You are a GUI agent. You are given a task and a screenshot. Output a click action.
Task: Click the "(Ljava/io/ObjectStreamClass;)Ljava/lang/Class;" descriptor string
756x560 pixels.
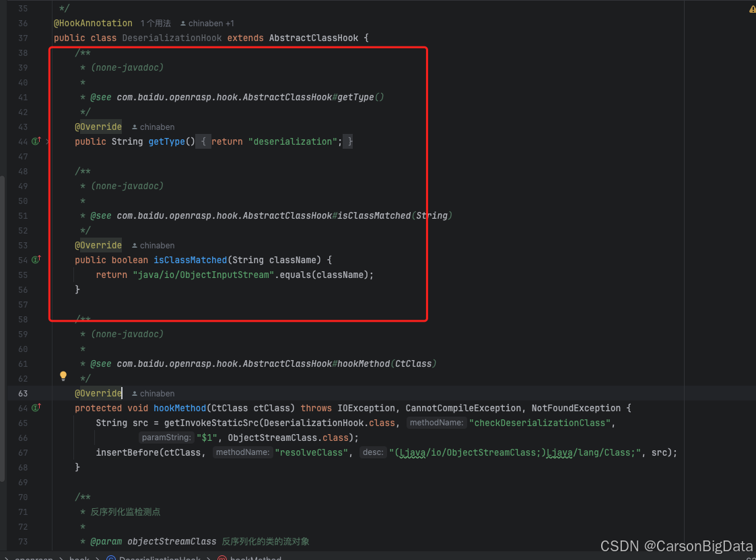click(515, 452)
